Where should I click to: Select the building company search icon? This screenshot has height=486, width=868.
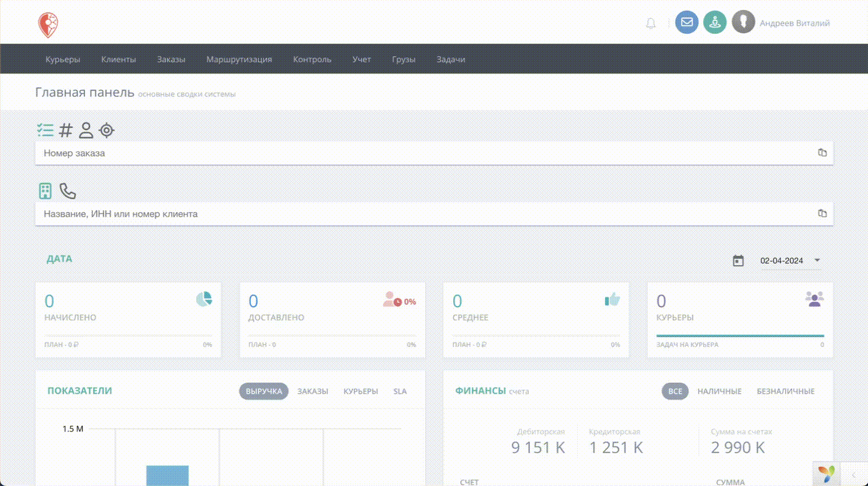tap(45, 191)
